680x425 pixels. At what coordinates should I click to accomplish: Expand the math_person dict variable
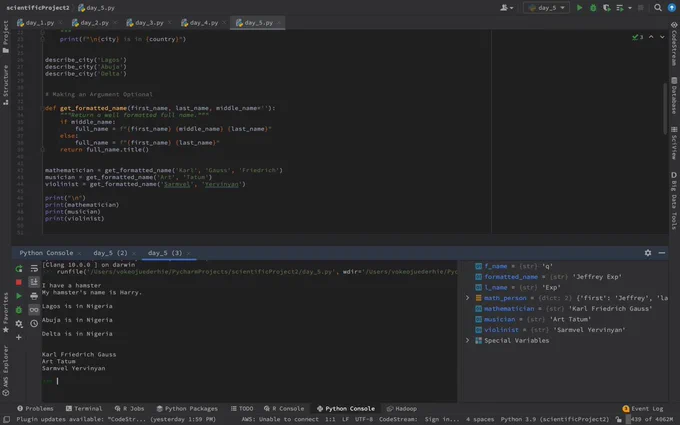point(468,298)
